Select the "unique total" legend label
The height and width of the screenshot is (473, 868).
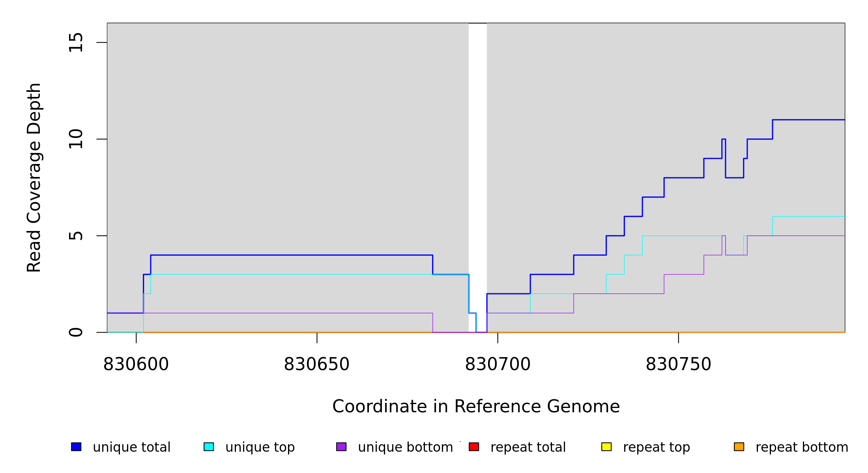pos(131,447)
